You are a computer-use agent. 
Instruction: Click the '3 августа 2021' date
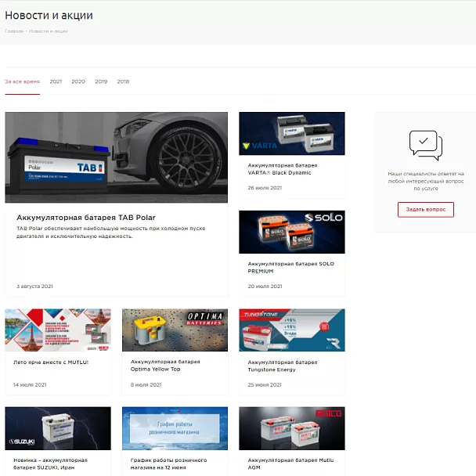pyautogui.click(x=34, y=287)
